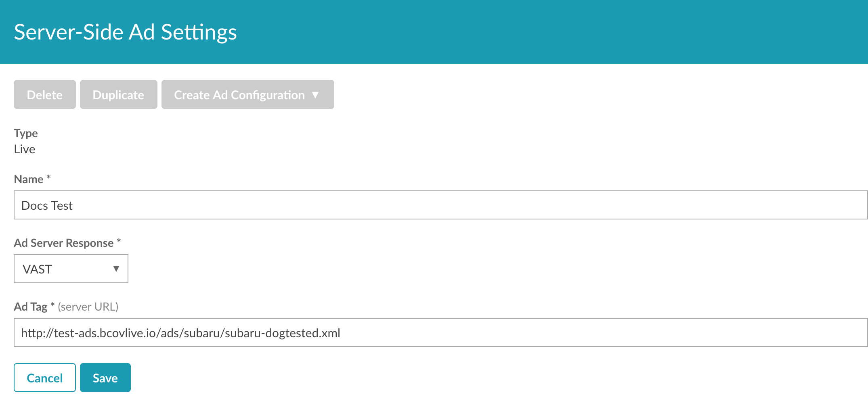
Task: Open the Ad Server Response VAST dropdown
Action: pyautogui.click(x=71, y=269)
